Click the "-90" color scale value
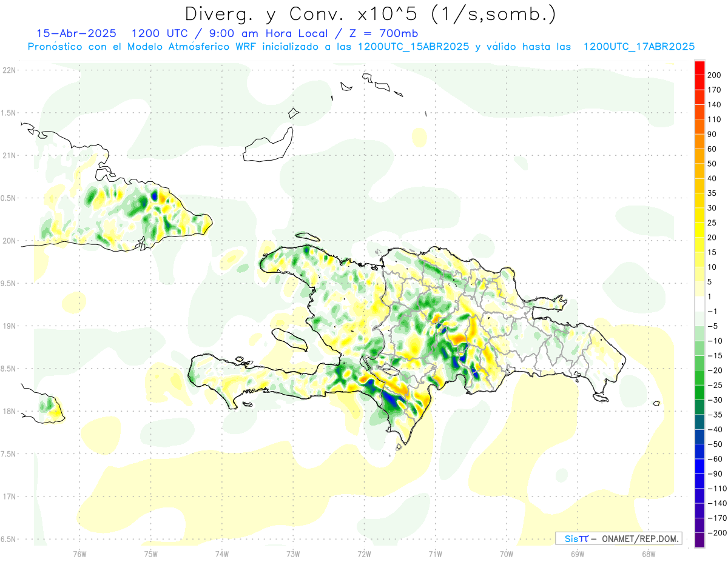Screen dimensions: 728x562 coord(715,473)
